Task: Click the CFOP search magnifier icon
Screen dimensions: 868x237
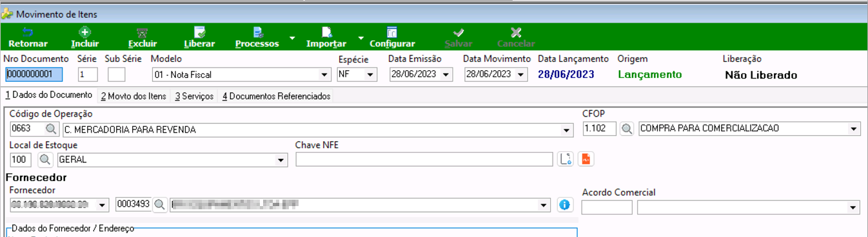Action: (x=626, y=129)
